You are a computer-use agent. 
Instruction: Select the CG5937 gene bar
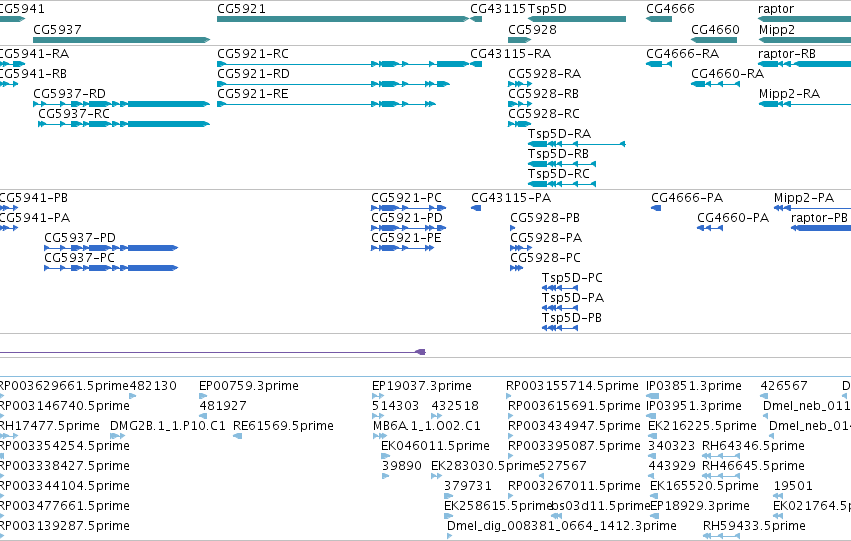tap(122, 40)
